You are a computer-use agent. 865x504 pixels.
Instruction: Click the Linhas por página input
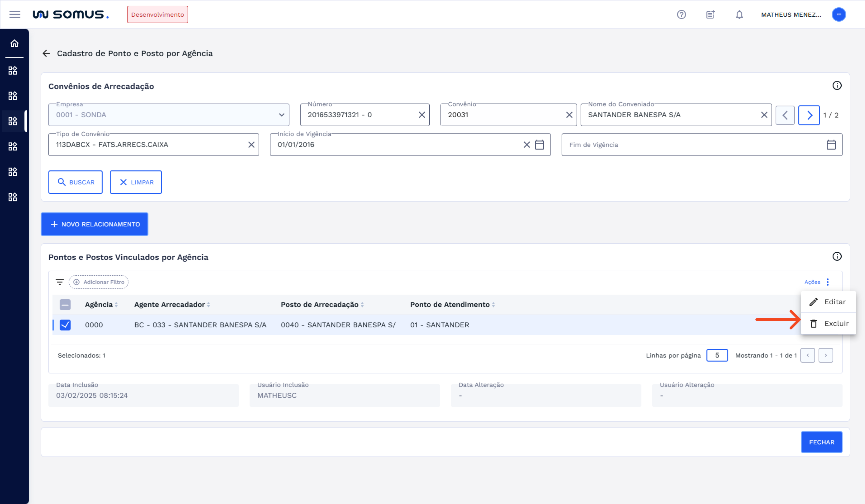point(717,356)
